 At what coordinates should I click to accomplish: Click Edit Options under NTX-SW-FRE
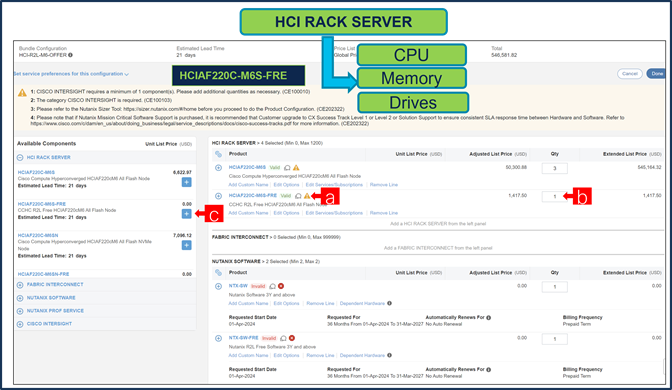(x=286, y=355)
